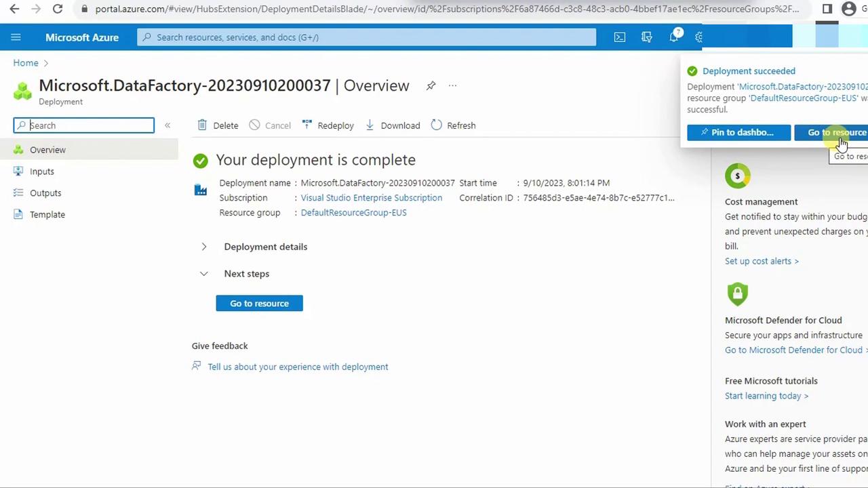
Task: Focus the global Search resources, services, docs field
Action: 367,37
